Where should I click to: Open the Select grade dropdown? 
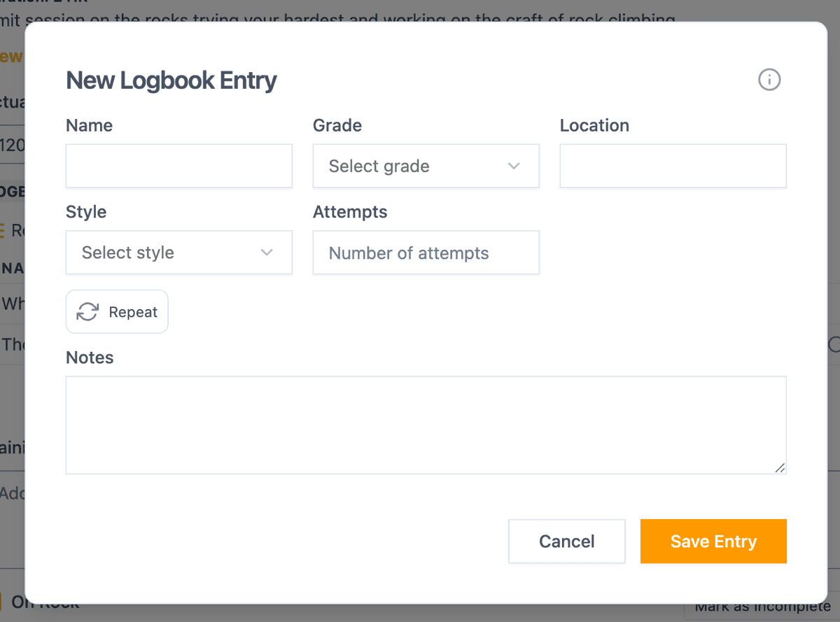click(x=426, y=166)
